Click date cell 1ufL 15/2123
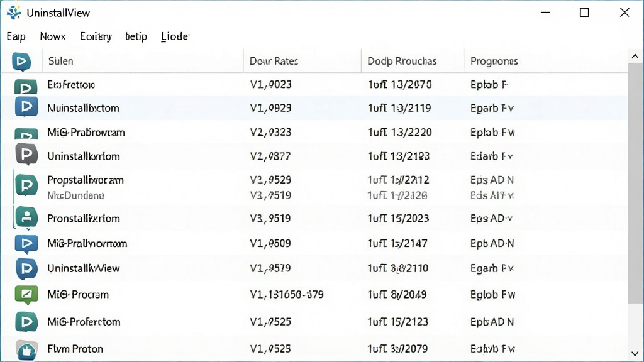 click(x=398, y=322)
